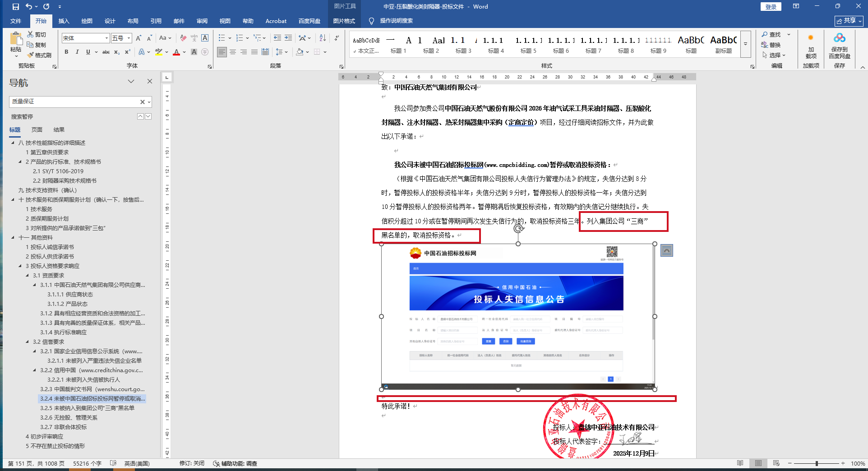The image size is (868, 471).
Task: Click the navigation search field containing 质量保证
Action: coord(74,102)
